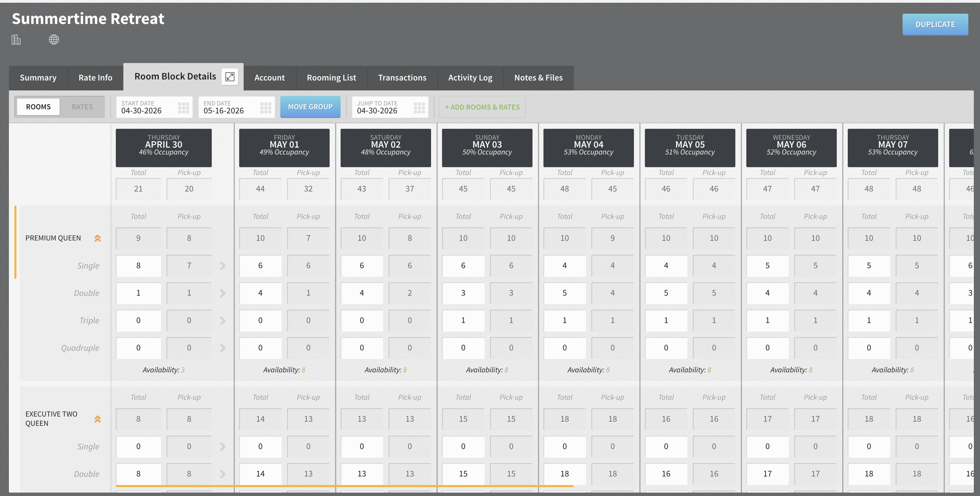Edit Premium Queen Quadruple total for May 05

pyautogui.click(x=666, y=348)
